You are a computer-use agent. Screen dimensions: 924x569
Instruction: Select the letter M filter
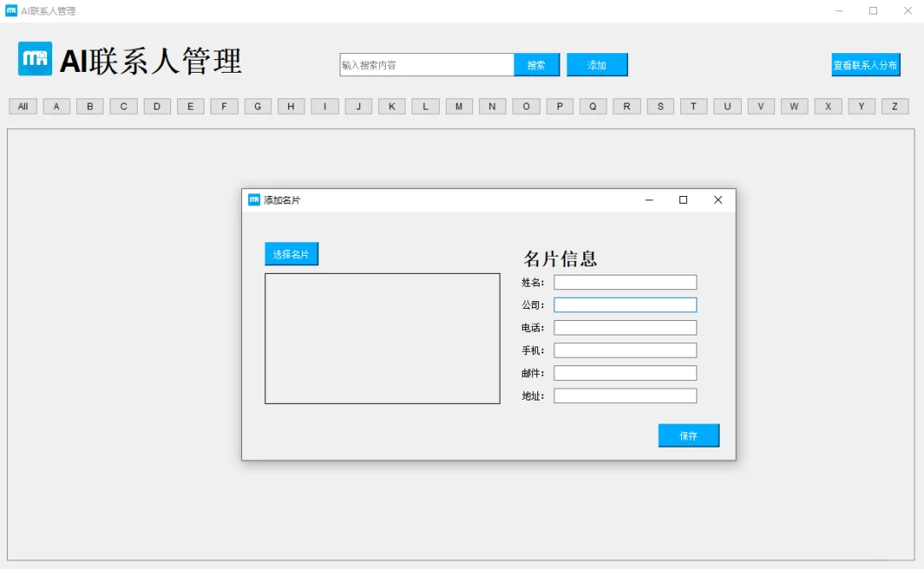459,106
